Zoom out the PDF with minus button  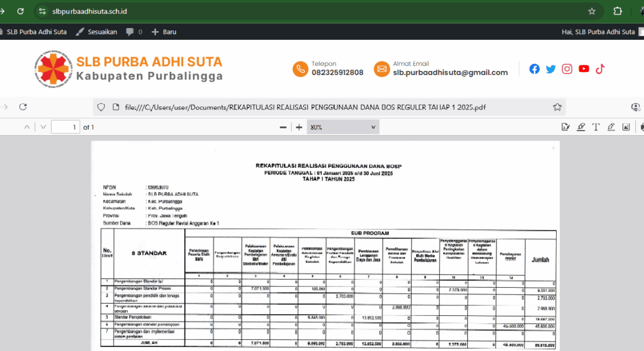click(283, 128)
